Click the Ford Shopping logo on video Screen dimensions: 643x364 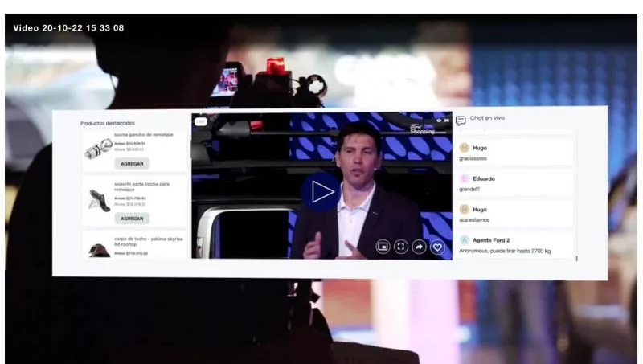pyautogui.click(x=422, y=129)
